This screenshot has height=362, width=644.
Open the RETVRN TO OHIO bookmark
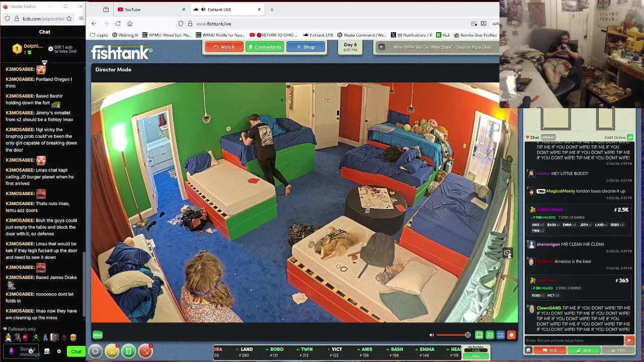point(274,35)
